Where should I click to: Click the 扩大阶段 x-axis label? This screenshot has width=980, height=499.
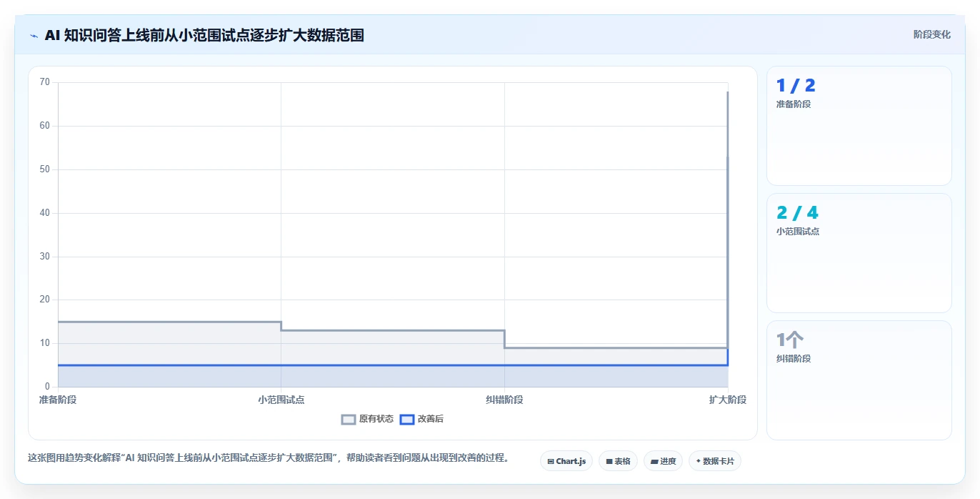coord(727,400)
